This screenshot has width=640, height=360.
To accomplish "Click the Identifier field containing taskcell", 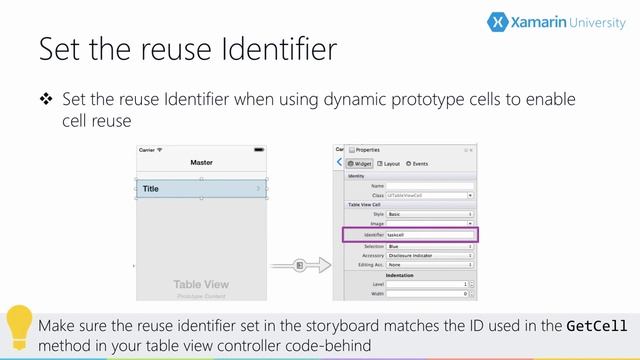I will click(430, 235).
